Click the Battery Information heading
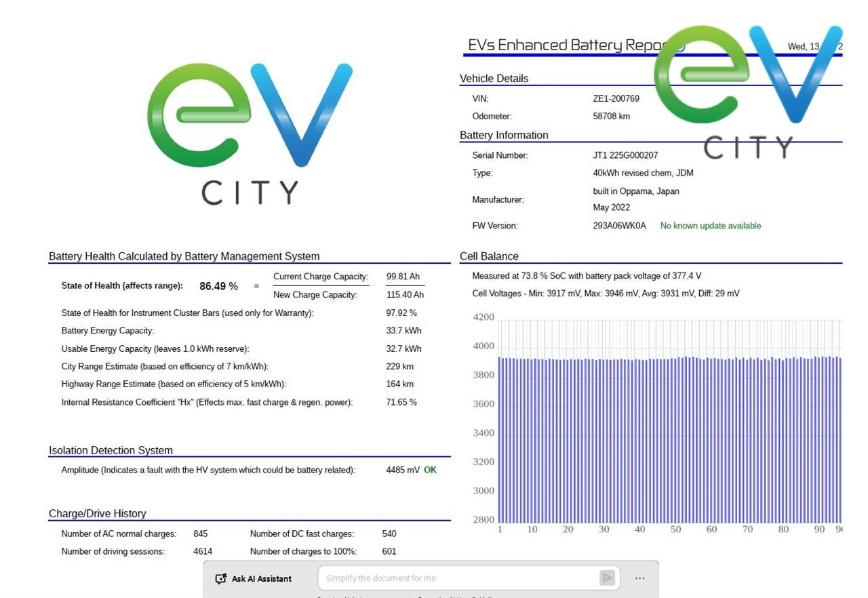 [504, 136]
